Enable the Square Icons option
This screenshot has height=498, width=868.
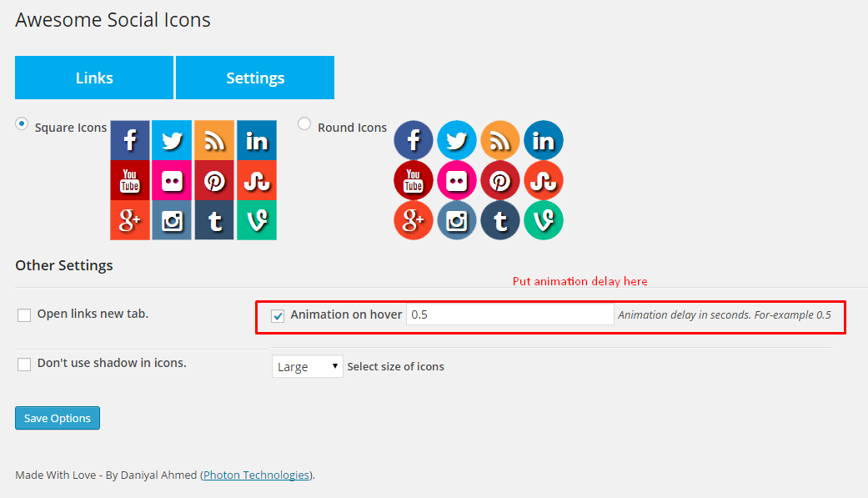[x=21, y=123]
